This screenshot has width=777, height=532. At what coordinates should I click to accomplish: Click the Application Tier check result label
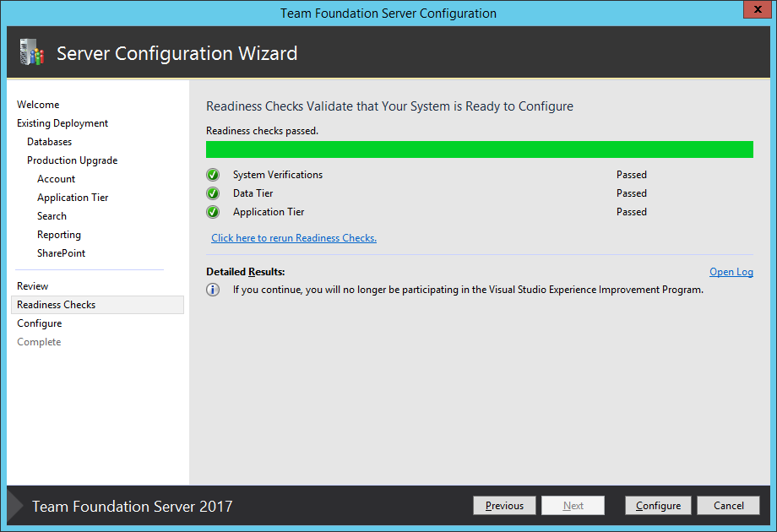coord(269,212)
